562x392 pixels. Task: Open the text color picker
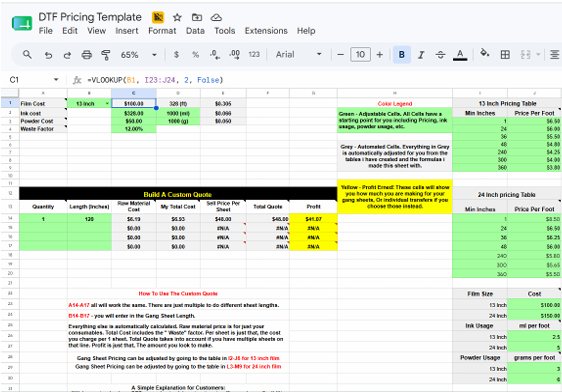coord(460,55)
